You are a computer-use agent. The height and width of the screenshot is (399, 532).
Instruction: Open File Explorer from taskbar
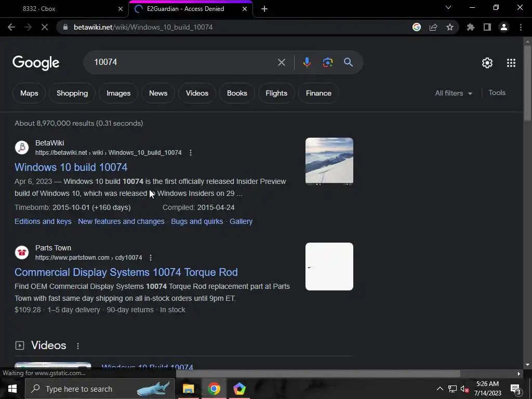pyautogui.click(x=188, y=389)
